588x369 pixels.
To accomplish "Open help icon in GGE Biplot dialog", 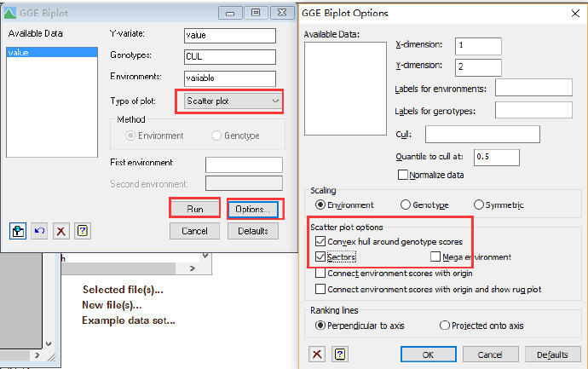I will [83, 231].
